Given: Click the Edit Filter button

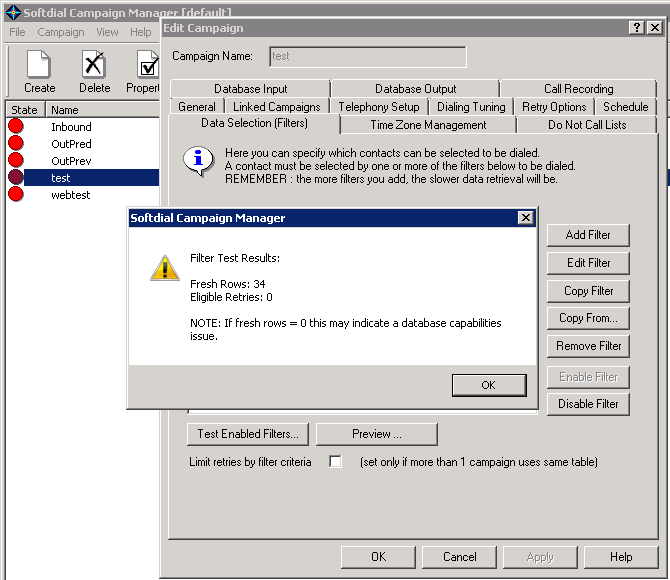Looking at the screenshot, I should (588, 262).
